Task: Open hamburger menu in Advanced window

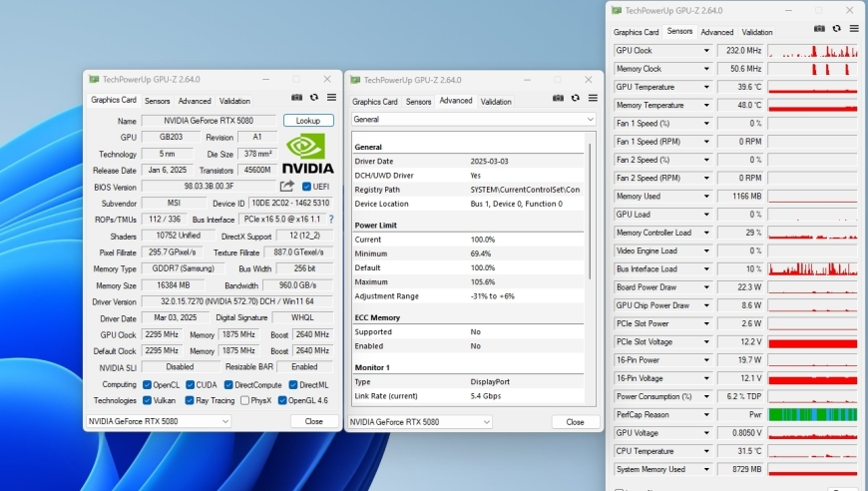Action: [593, 98]
